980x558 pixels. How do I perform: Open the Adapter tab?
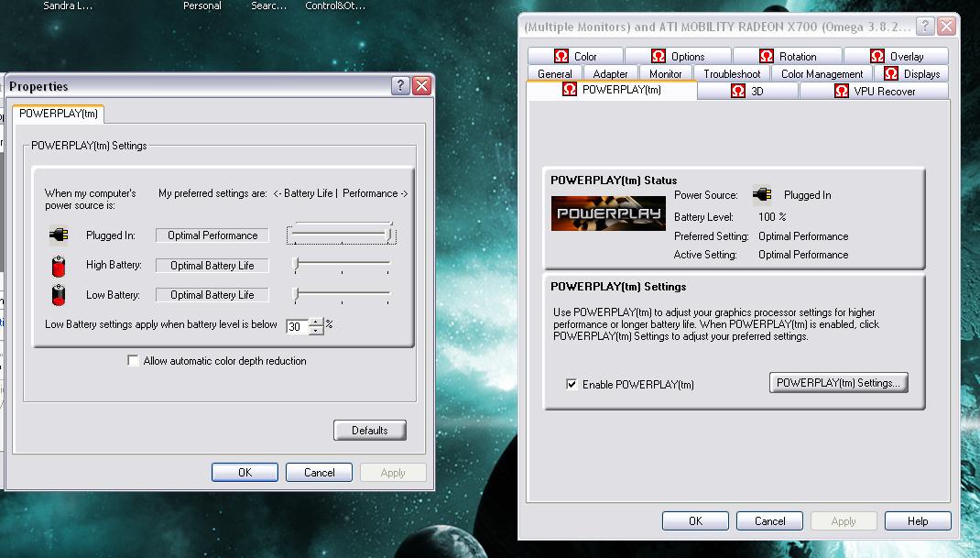coord(610,74)
